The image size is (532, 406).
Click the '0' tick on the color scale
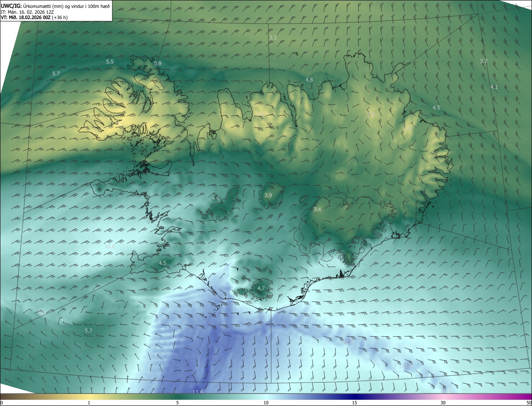click(x=2, y=403)
